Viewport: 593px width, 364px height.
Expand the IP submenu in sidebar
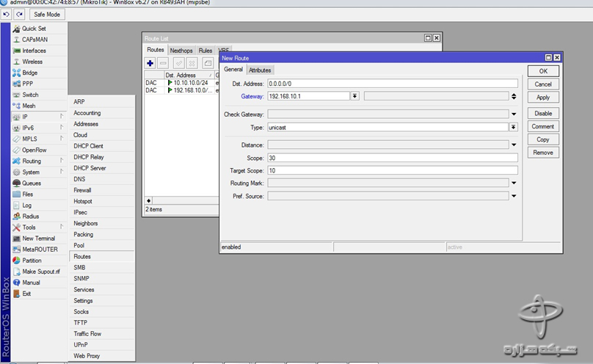(x=40, y=117)
